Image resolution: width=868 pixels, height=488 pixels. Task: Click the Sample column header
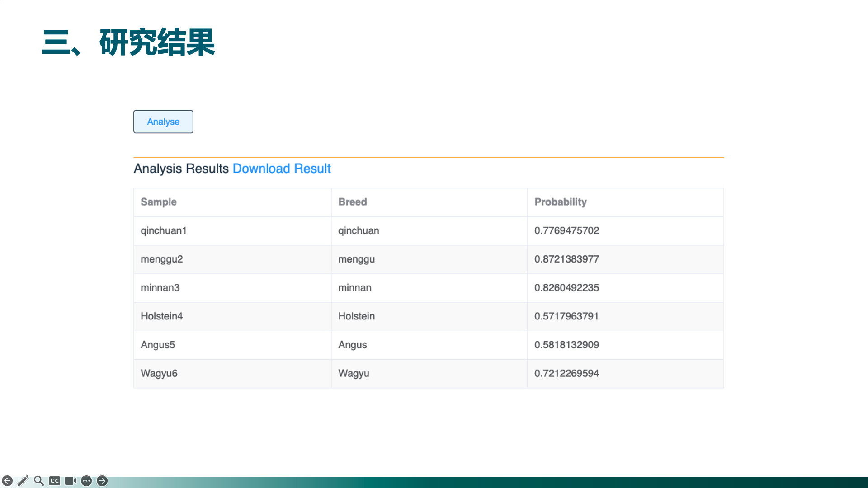pyautogui.click(x=159, y=202)
